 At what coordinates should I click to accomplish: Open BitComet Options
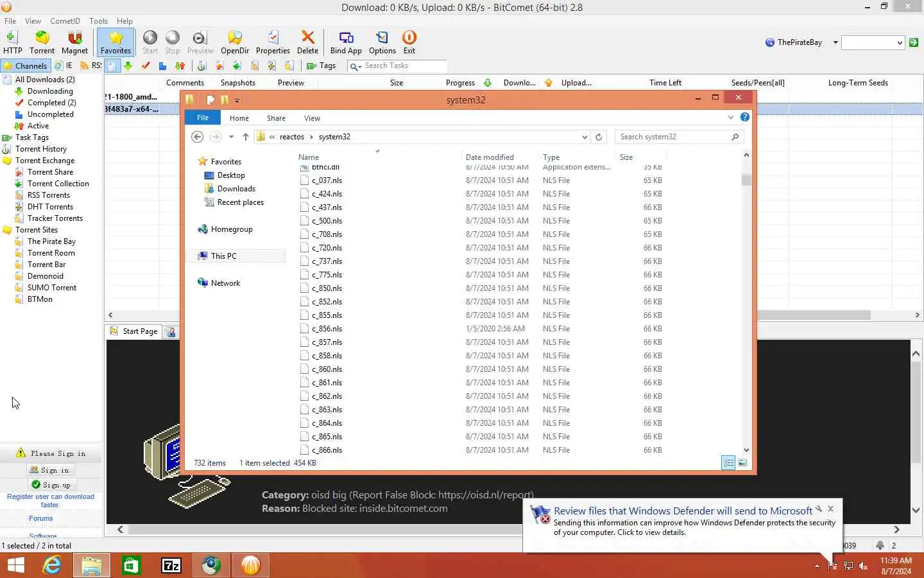[x=382, y=42]
